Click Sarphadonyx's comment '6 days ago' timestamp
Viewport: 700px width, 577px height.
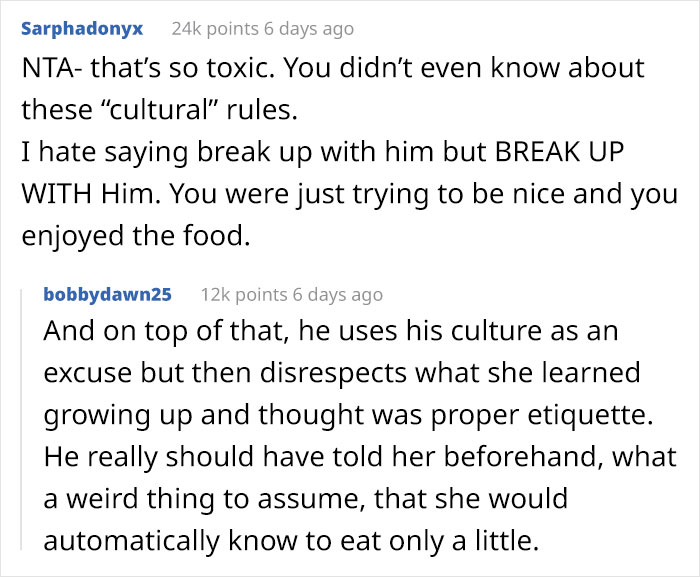click(x=308, y=29)
